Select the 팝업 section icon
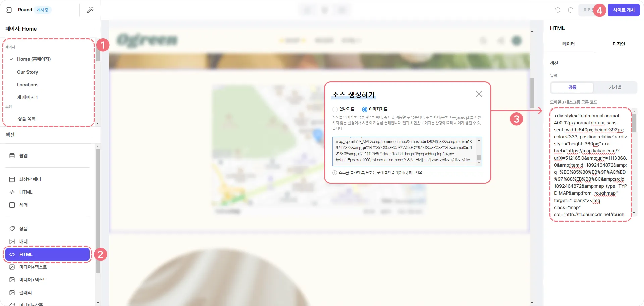The image size is (644, 306). 12,156
